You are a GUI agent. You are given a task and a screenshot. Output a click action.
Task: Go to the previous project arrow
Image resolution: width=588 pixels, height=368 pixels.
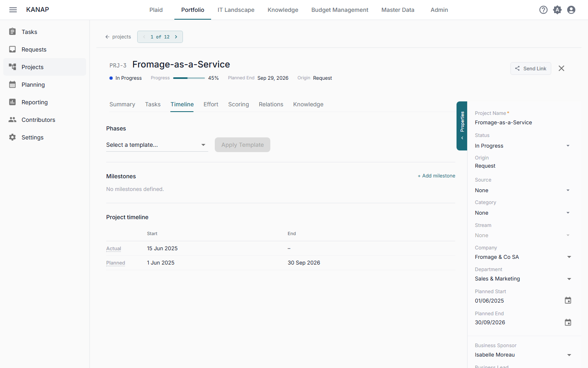[x=144, y=37]
